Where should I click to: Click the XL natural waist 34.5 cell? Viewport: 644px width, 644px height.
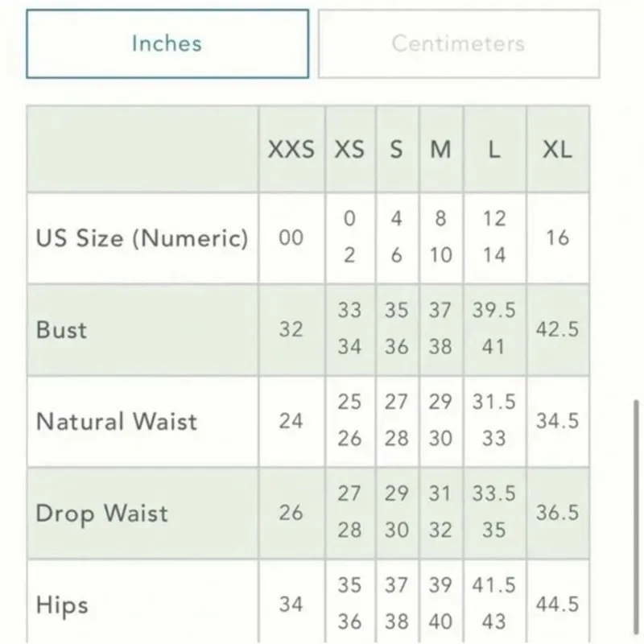tap(557, 421)
